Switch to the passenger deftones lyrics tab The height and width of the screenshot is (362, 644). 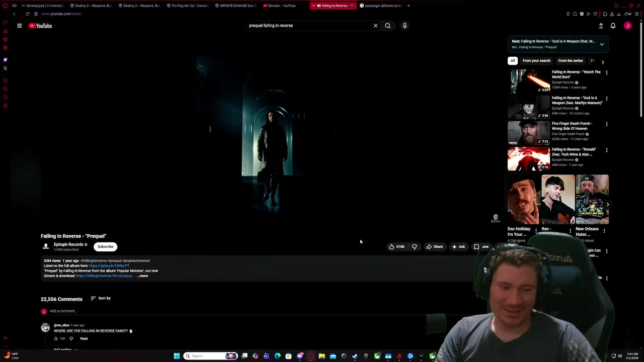click(380, 6)
